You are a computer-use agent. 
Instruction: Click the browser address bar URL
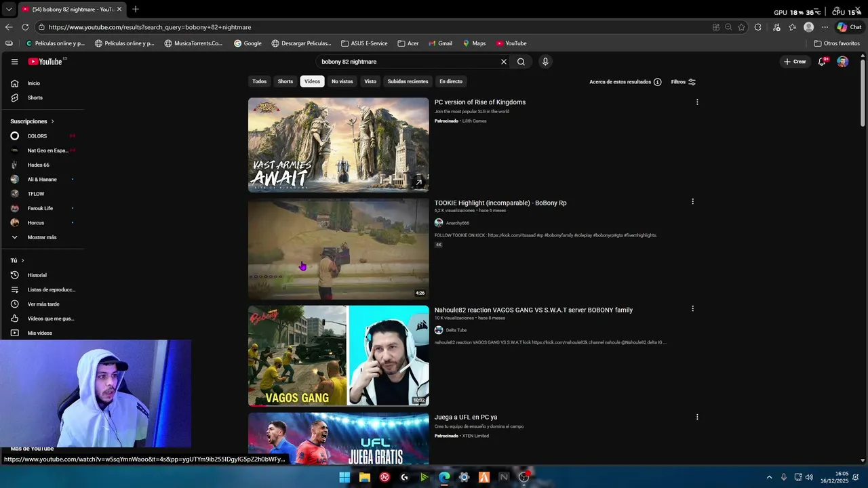click(x=150, y=27)
